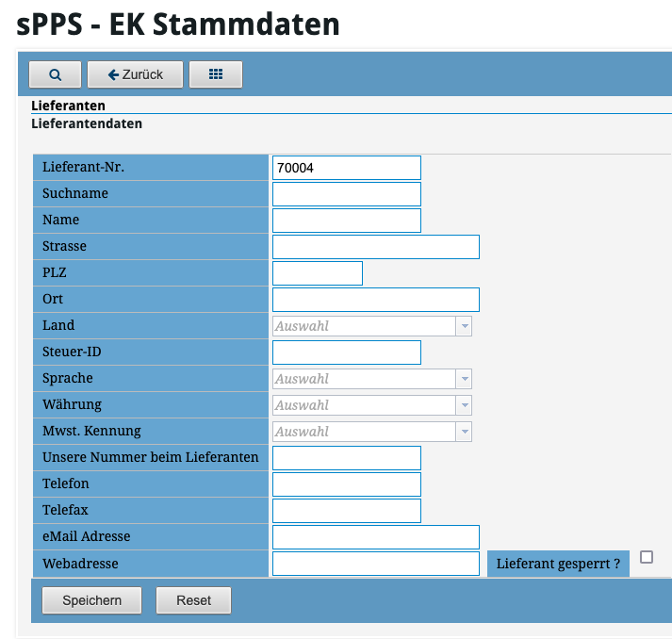672x639 pixels.
Task: Enable the Lieferant gesperrt checkbox
Action: (646, 557)
